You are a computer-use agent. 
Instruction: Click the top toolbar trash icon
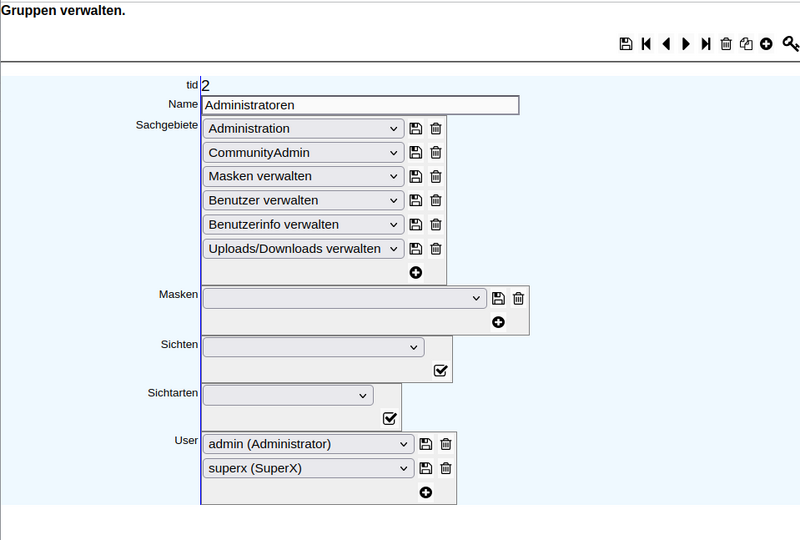click(727, 44)
